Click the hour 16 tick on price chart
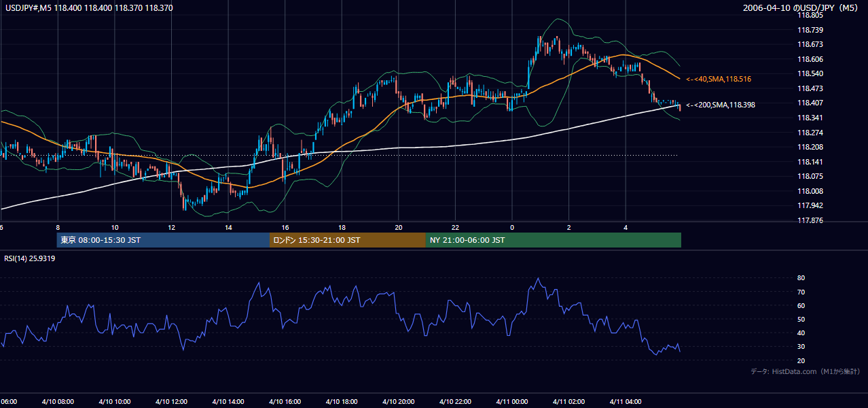 pyautogui.click(x=285, y=228)
